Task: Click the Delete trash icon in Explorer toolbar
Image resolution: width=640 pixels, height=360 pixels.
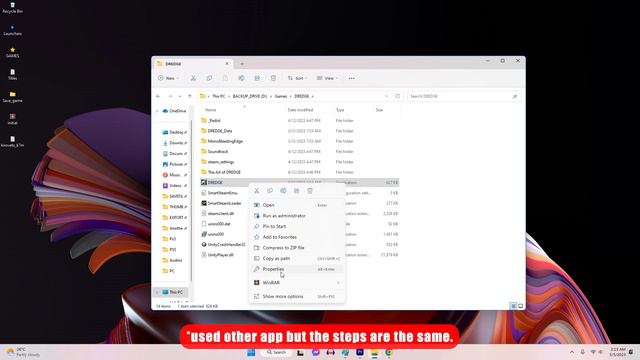Action: pyautogui.click(x=273, y=78)
